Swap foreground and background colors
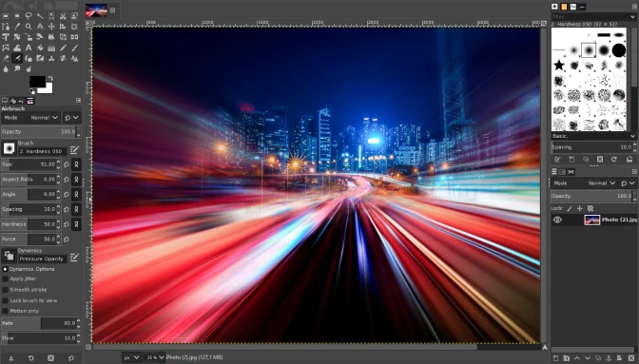 tap(50, 78)
